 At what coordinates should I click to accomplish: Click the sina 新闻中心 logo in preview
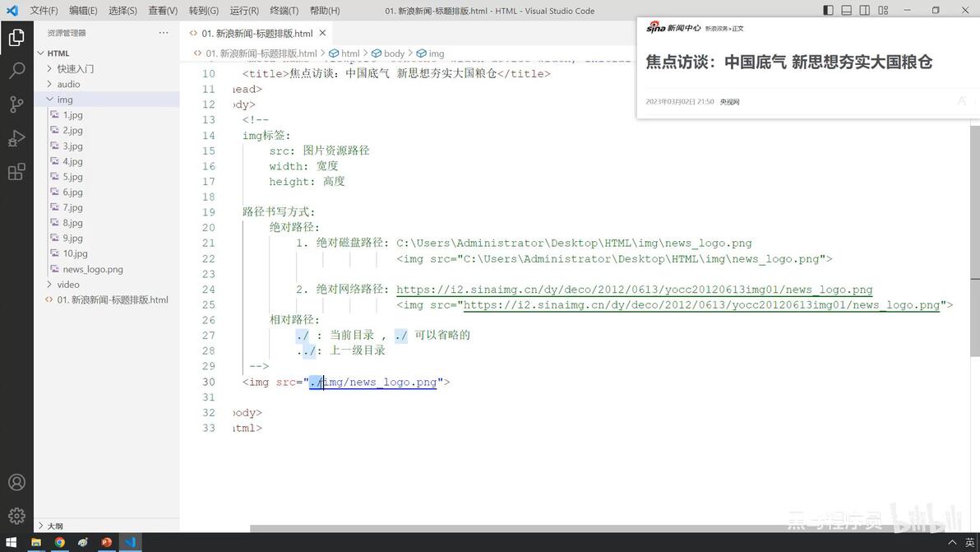click(x=673, y=27)
